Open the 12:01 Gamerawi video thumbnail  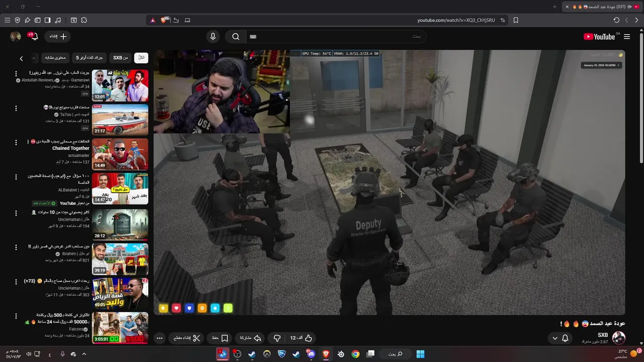pos(120,85)
